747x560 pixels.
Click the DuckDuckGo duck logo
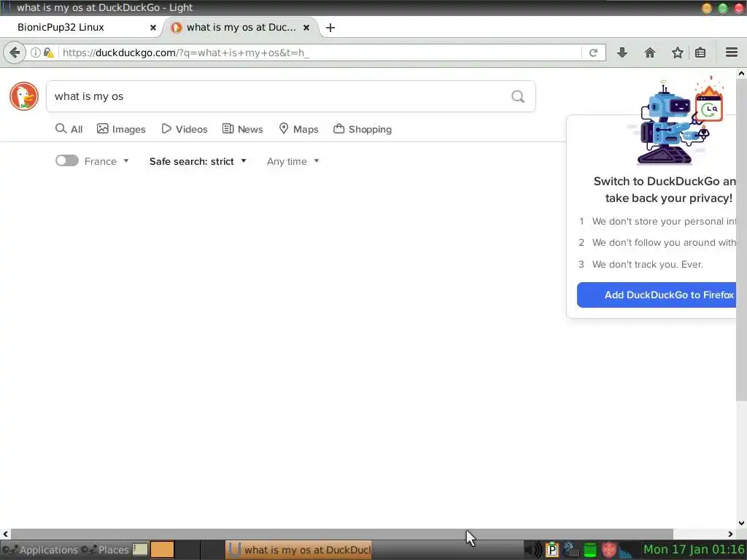(24, 96)
